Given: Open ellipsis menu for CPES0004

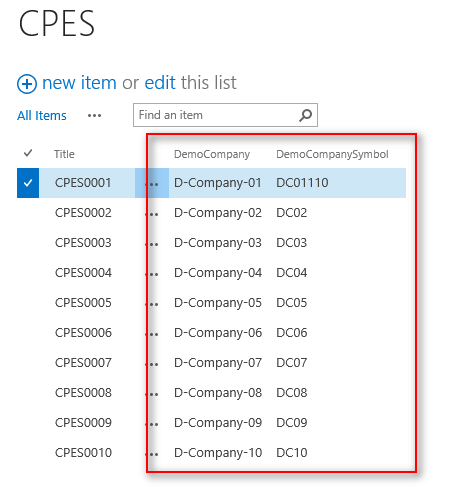Looking at the screenshot, I should (x=152, y=274).
